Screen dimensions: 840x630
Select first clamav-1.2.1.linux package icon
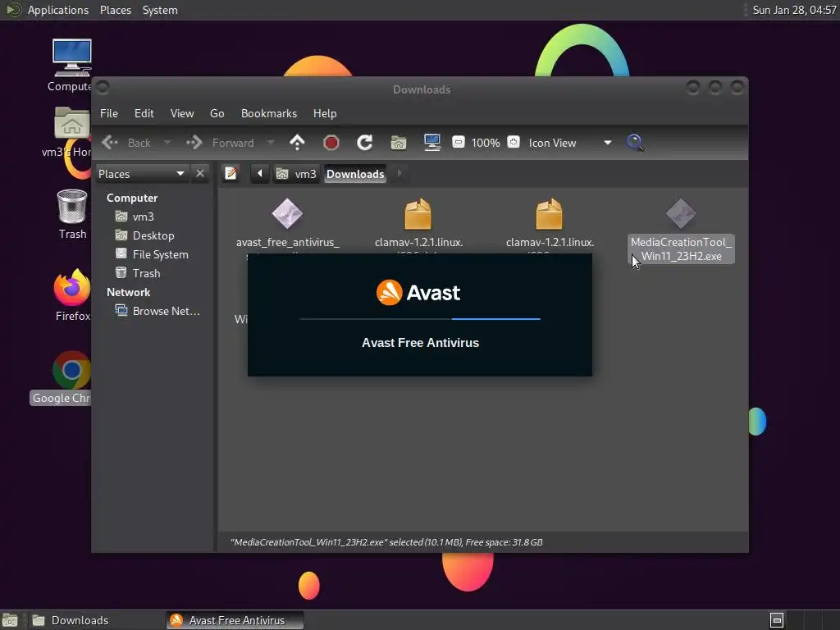[x=418, y=214]
